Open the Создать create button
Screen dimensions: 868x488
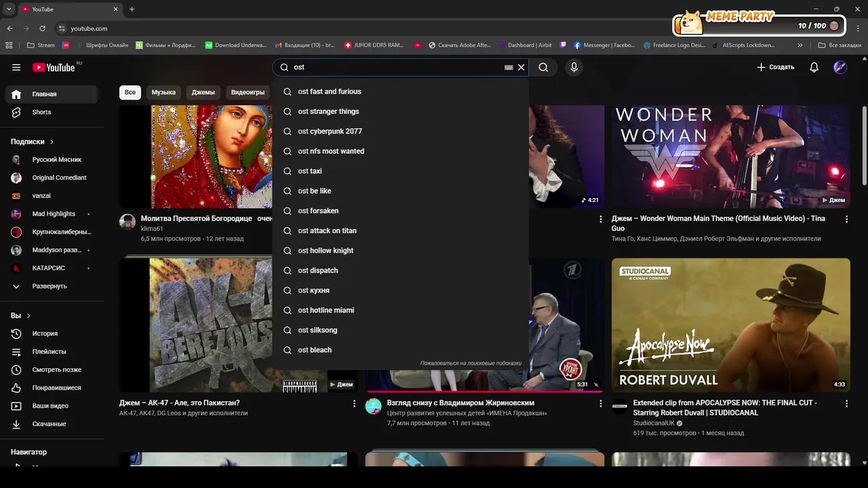775,67
